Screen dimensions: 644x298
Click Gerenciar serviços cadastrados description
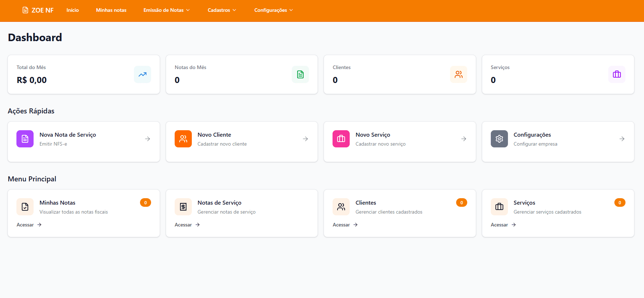(548, 212)
